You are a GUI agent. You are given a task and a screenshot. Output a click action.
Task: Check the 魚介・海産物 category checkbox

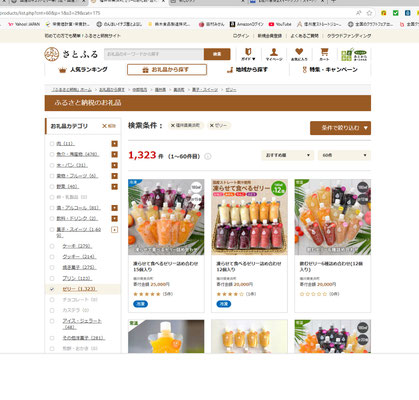(52, 154)
